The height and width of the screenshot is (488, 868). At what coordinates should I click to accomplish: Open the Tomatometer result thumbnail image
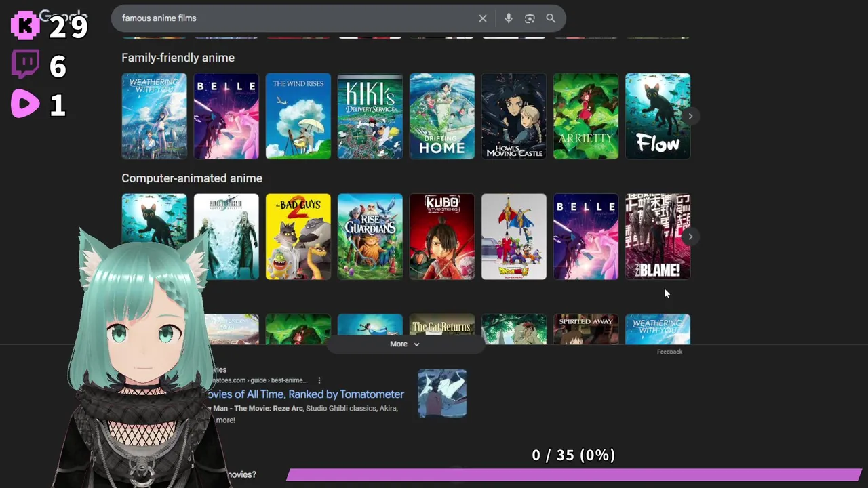click(x=441, y=393)
